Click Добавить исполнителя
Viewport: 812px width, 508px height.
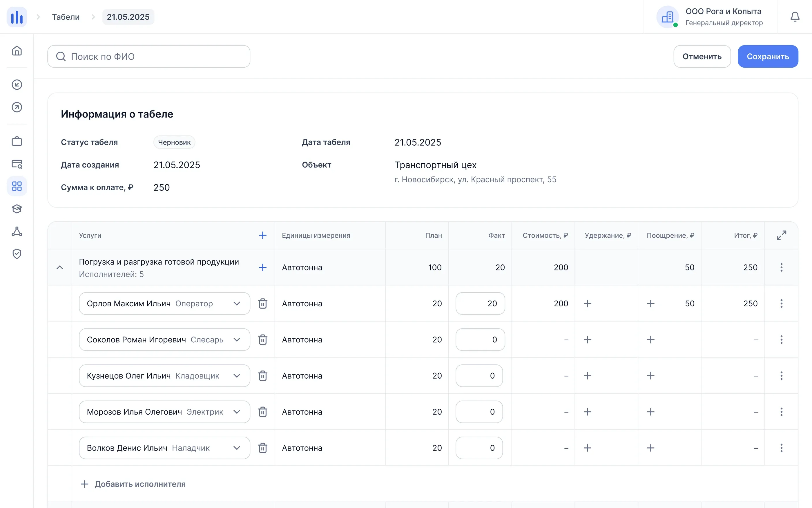[133, 484]
